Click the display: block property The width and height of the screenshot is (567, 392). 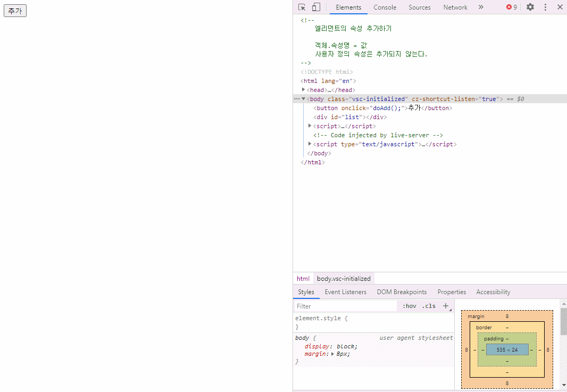pyautogui.click(x=331, y=346)
